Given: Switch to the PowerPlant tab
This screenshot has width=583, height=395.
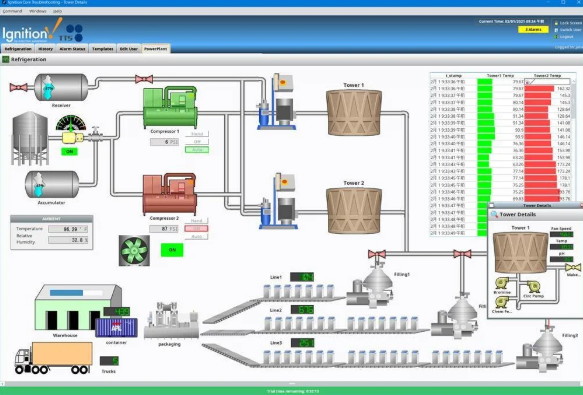Looking at the screenshot, I should 156,49.
